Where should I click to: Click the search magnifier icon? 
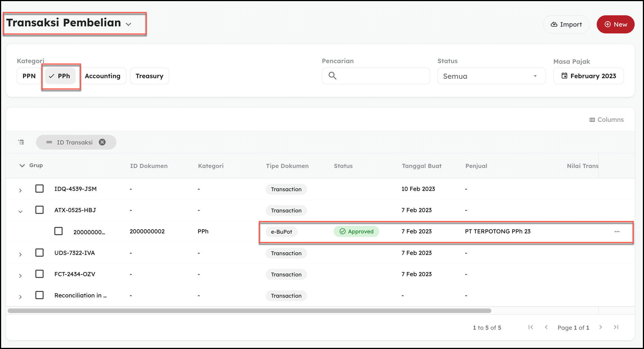click(332, 76)
